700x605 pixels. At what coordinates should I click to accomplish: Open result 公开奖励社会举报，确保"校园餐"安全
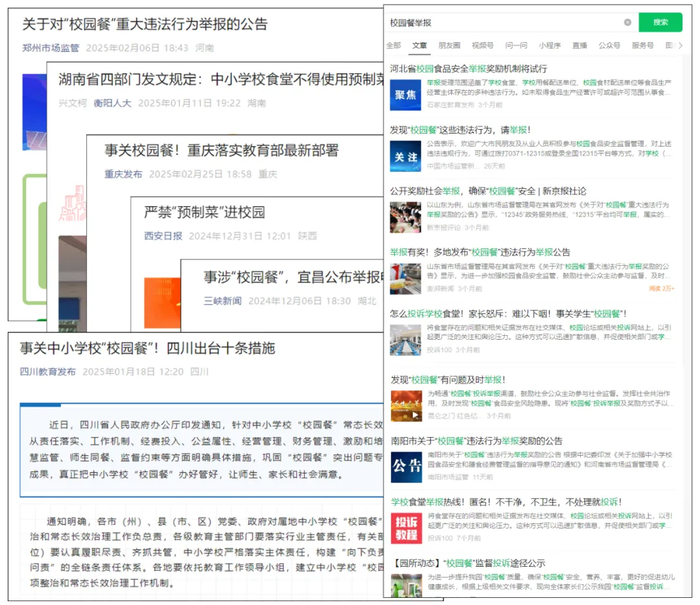point(488,191)
